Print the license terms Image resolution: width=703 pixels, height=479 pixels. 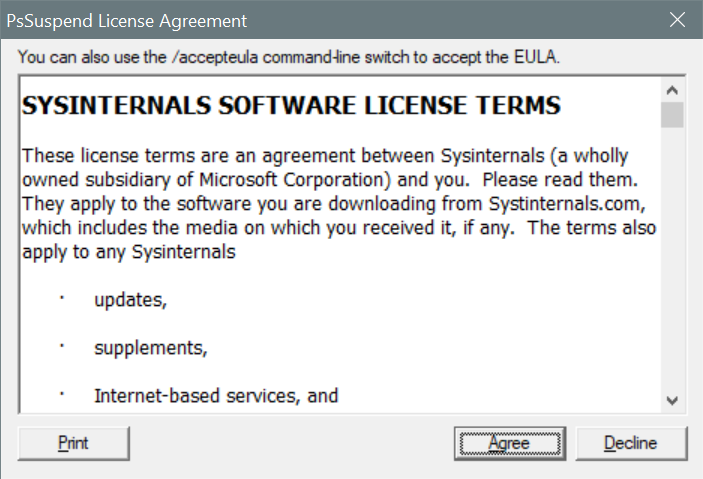click(x=73, y=443)
